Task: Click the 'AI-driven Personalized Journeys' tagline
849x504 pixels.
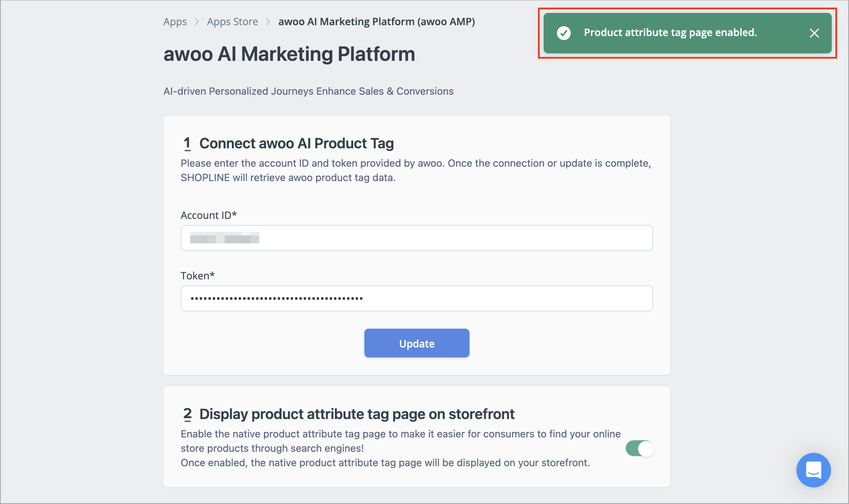Action: pos(309,91)
